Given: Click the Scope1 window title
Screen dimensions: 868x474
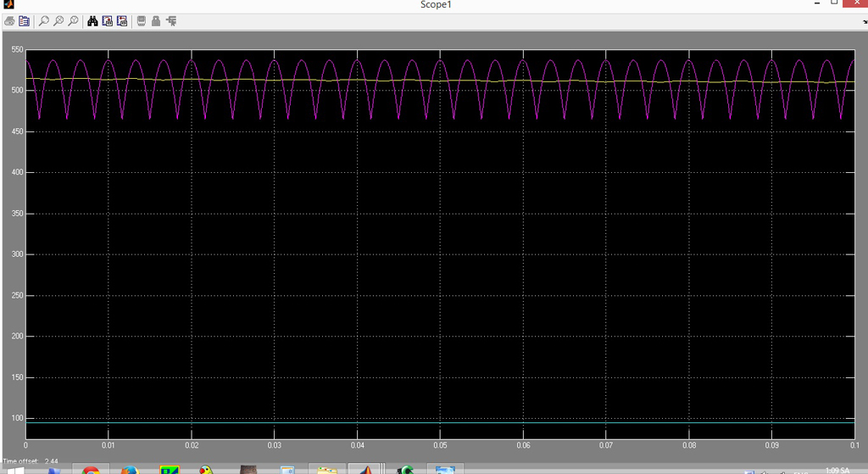Looking at the screenshot, I should (436, 4).
